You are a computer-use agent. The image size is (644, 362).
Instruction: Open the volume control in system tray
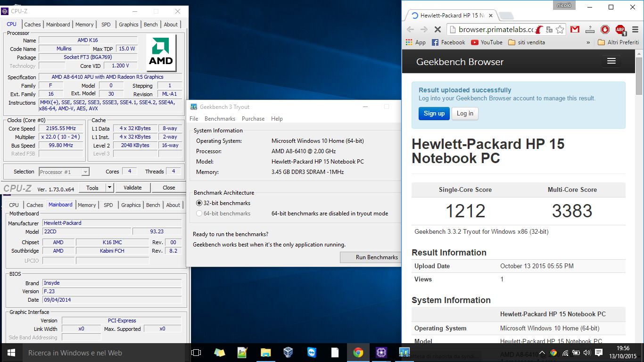coord(587,353)
